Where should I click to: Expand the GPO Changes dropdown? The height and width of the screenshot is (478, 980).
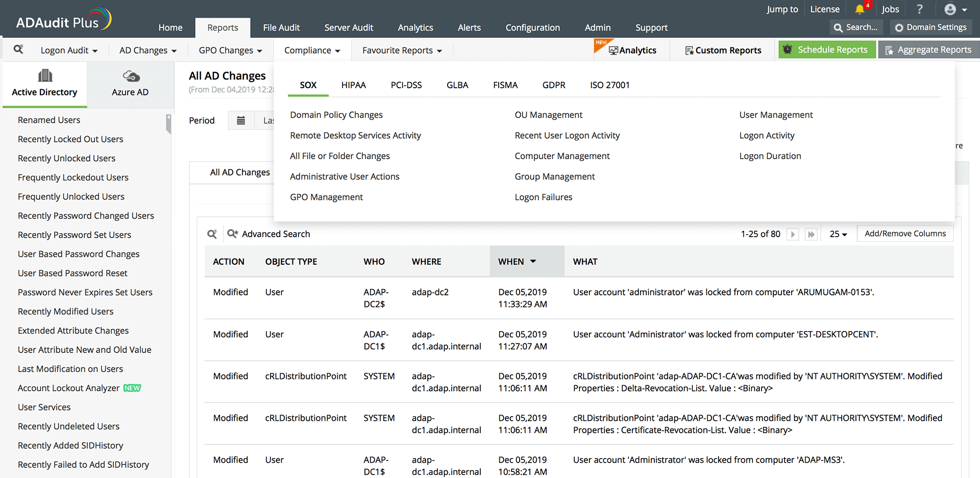(x=230, y=50)
